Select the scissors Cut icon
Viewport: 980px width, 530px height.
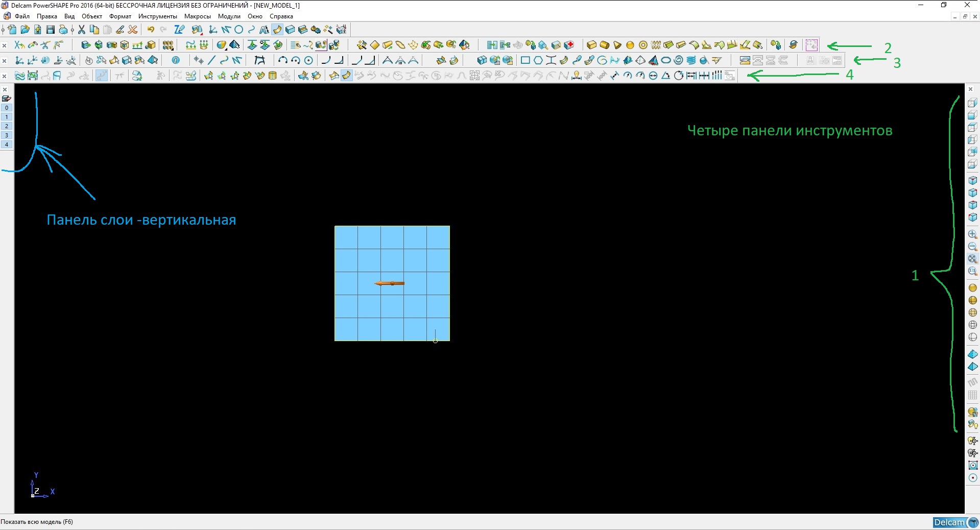82,30
